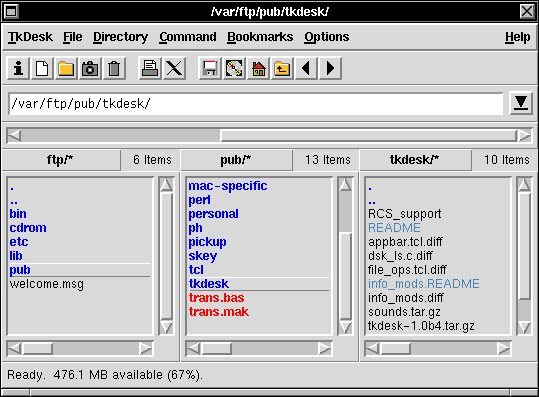Image resolution: width=539 pixels, height=397 pixels.
Task: Select the README file in tkdesk list
Action: point(394,228)
